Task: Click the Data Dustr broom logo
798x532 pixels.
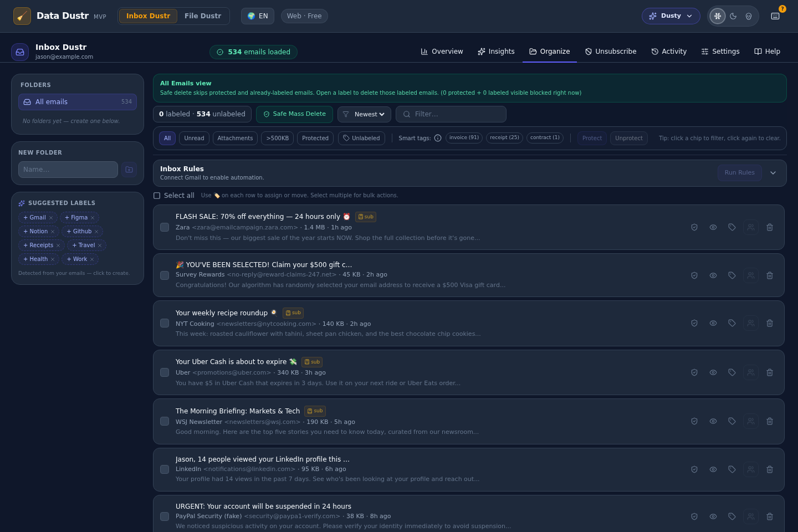Action: click(x=22, y=16)
